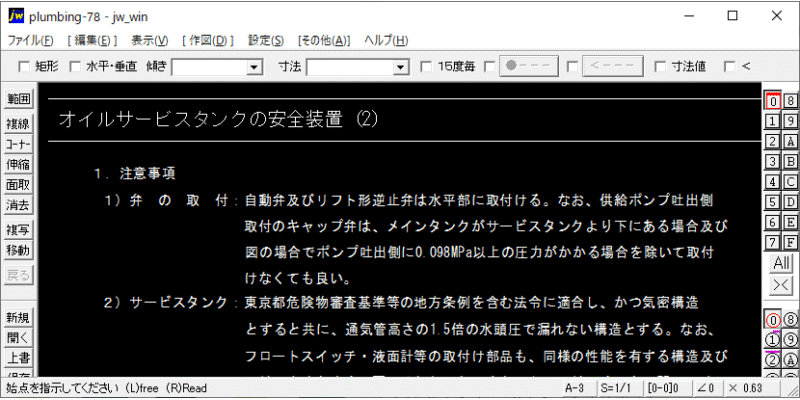Expand the 傾き angle dropdown
Viewport: 800px width, 400px height.
[x=254, y=67]
